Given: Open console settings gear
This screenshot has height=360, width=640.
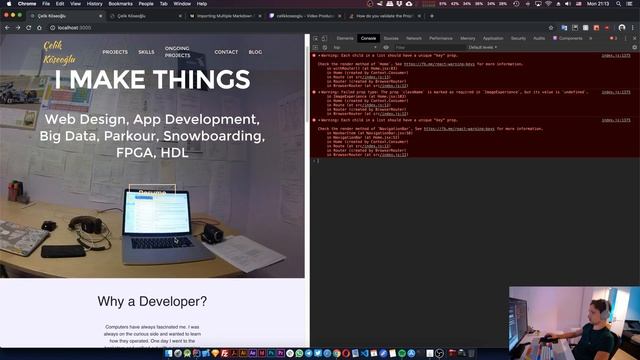Looking at the screenshot, I should (634, 47).
